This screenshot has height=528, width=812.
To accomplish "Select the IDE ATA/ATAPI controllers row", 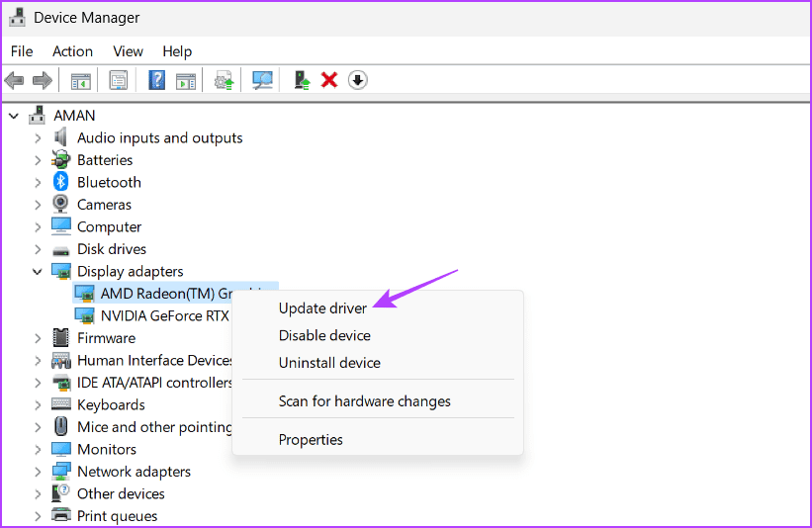I will pyautogui.click(x=154, y=383).
